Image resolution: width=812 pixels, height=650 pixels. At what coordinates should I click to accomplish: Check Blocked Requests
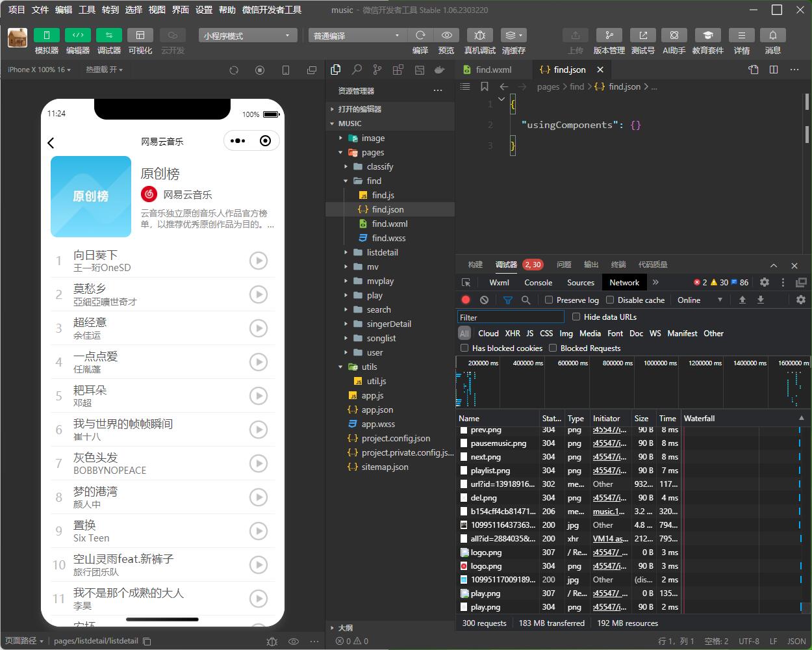click(x=553, y=348)
